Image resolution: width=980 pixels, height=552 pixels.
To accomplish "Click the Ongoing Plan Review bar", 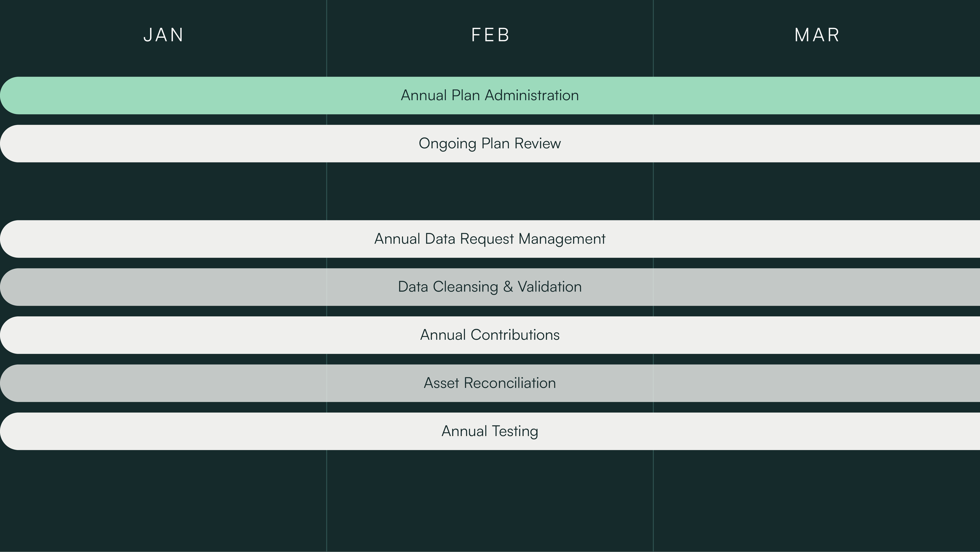I will coord(490,143).
